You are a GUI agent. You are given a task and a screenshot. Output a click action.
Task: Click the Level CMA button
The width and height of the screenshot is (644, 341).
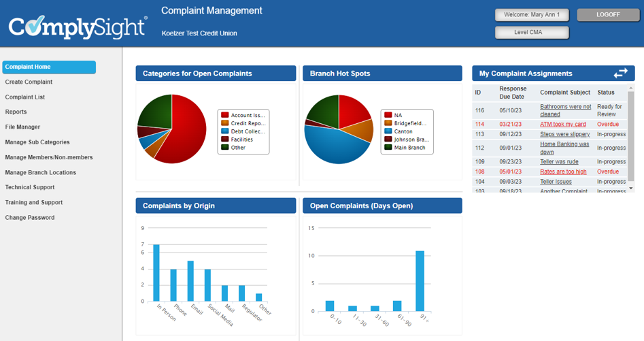pos(532,32)
